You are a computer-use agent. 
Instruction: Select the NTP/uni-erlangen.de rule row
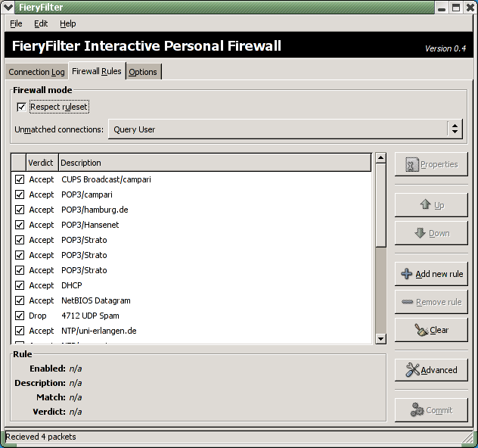pyautogui.click(x=191, y=331)
